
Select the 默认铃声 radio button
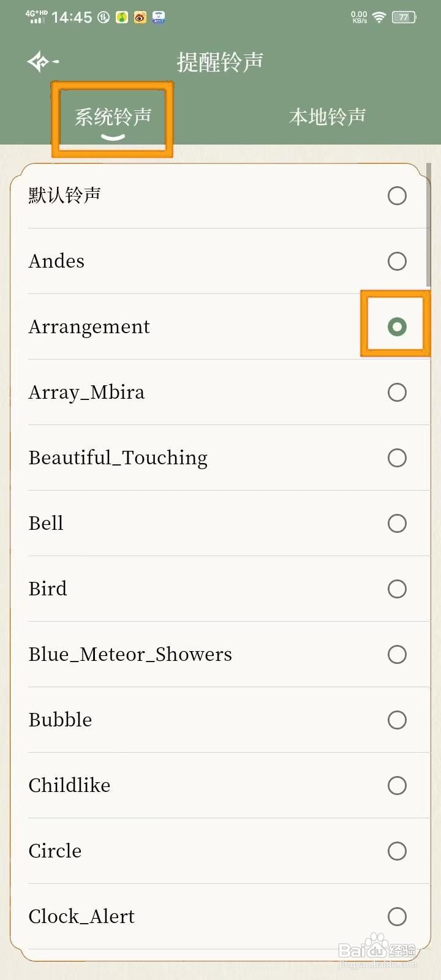coord(397,196)
